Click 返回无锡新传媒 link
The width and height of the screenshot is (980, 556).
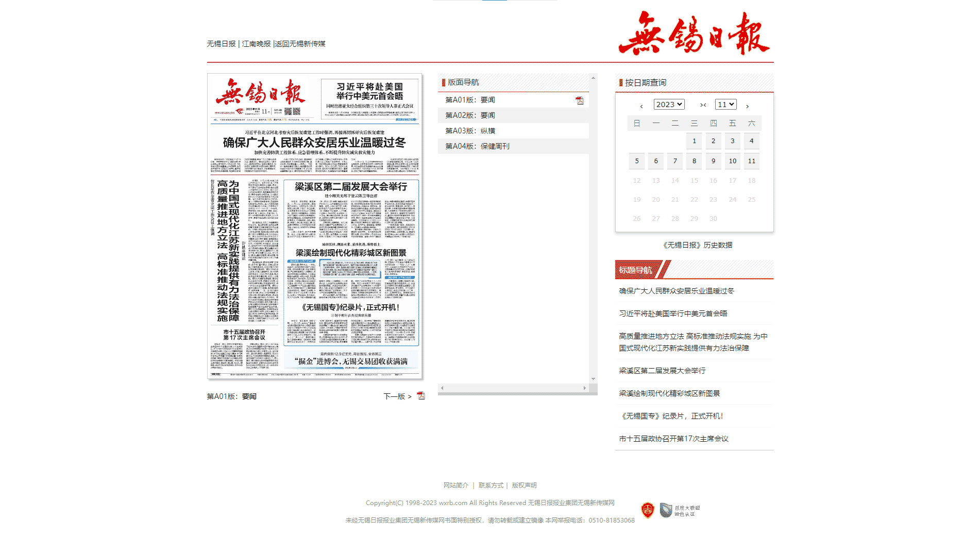(x=300, y=44)
